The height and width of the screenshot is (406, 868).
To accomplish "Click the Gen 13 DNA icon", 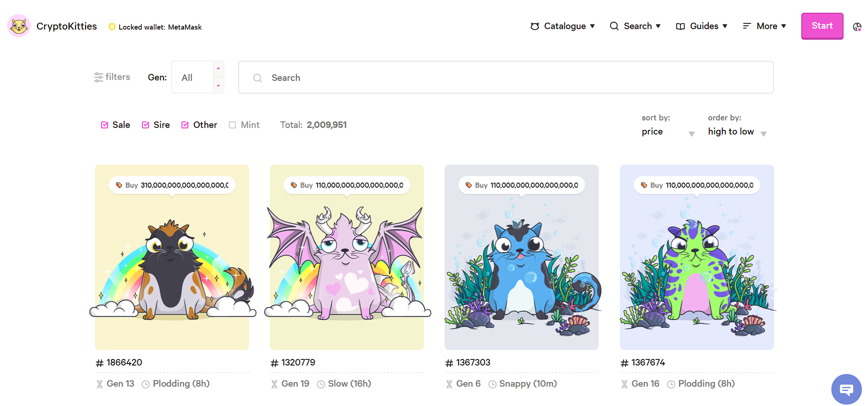I will 100,384.
